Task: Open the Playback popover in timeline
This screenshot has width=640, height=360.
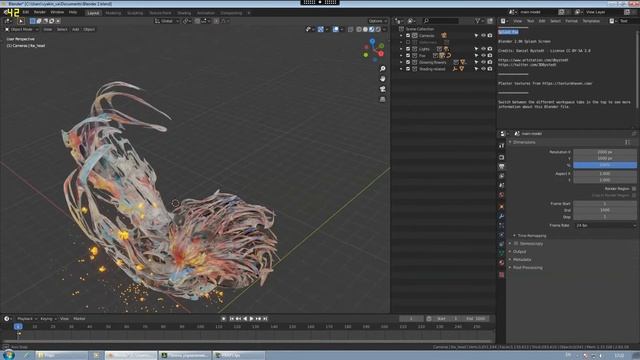Action: (x=27, y=319)
